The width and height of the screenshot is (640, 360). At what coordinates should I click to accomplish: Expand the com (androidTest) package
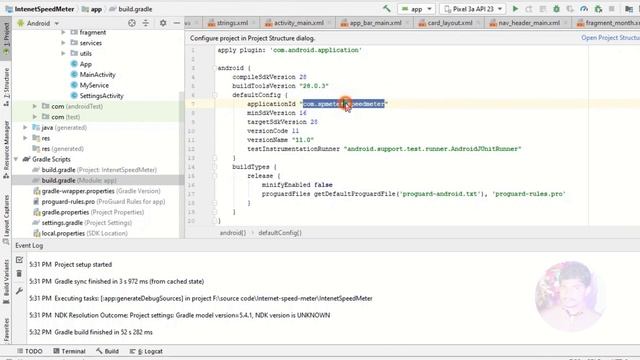click(35, 106)
